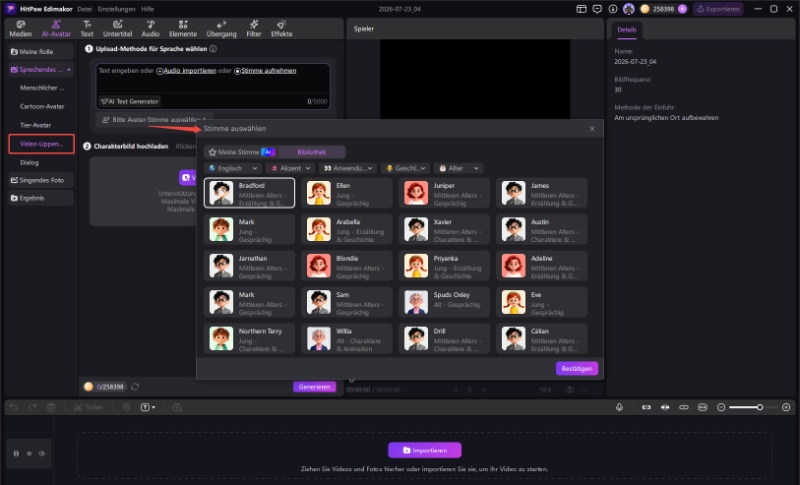This screenshot has width=800, height=485.
Task: Select Meine Rolle in sidebar
Action: click(41, 52)
